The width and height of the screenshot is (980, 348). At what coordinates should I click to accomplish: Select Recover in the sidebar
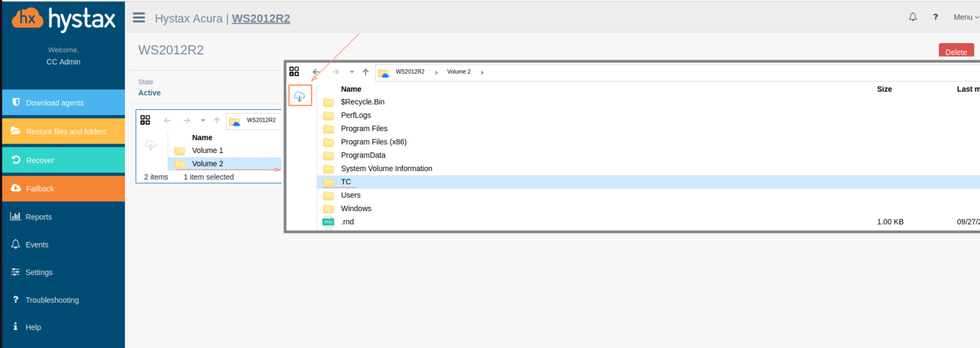tap(63, 160)
